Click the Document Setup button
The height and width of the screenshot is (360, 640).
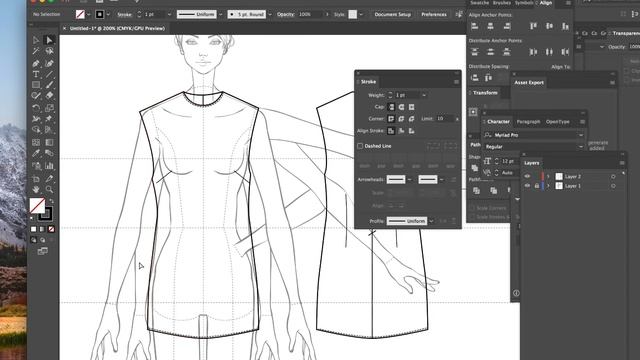click(393, 14)
